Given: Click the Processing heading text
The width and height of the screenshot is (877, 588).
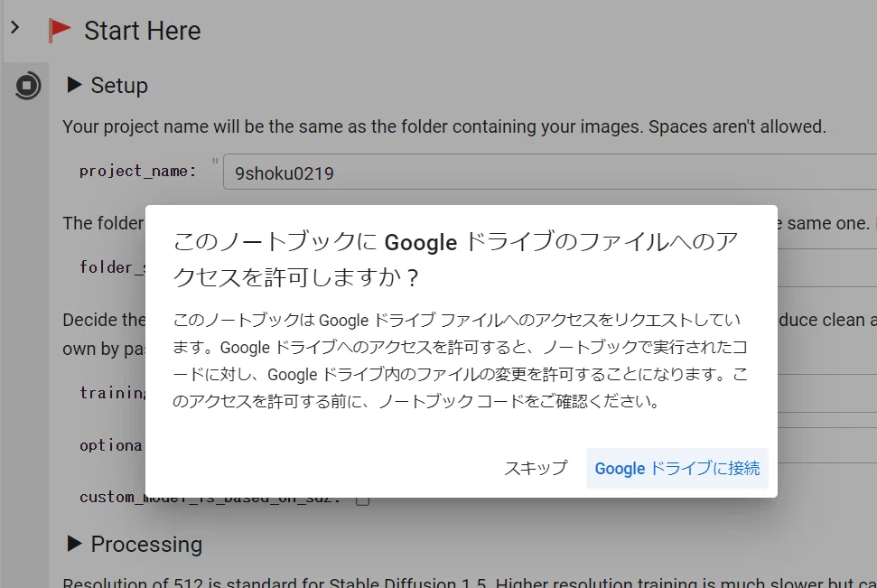Looking at the screenshot, I should pyautogui.click(x=146, y=544).
